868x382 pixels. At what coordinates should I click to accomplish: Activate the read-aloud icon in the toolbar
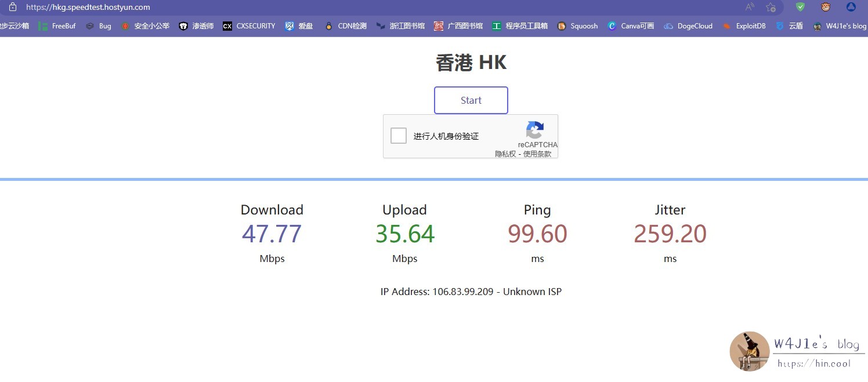pos(749,7)
